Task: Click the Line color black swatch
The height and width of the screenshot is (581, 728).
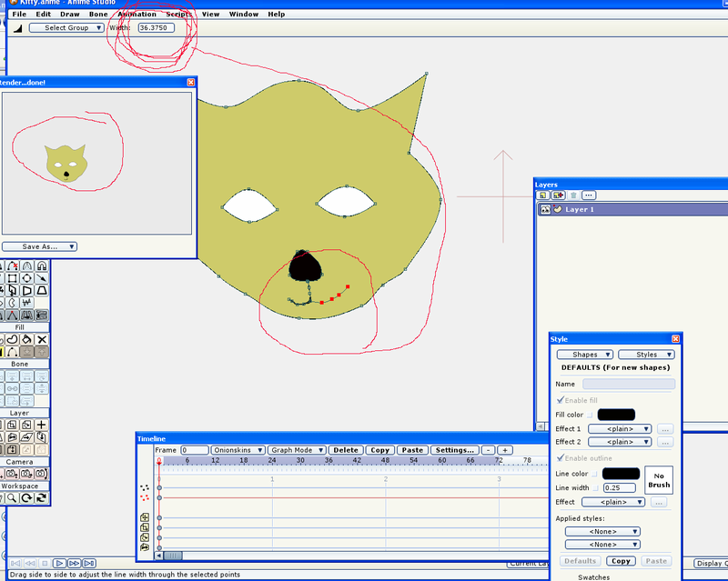Action: click(621, 474)
